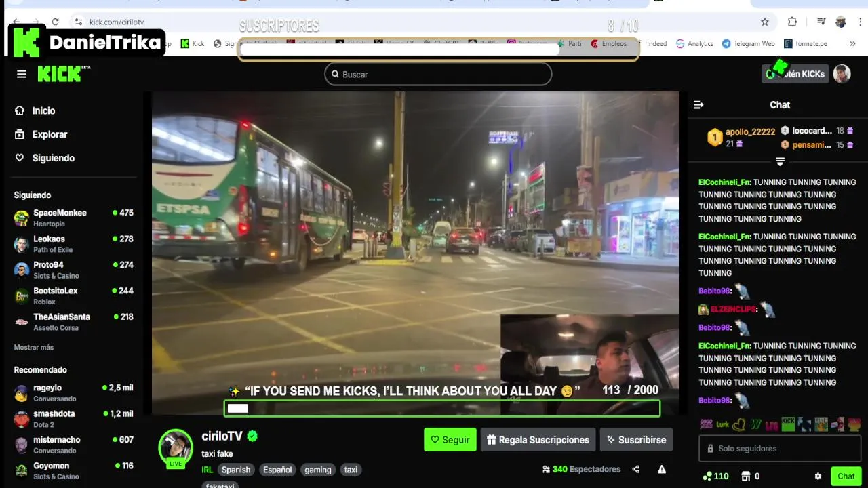Follow ciriloTV with Seguir button
868x488 pixels.
click(x=450, y=440)
